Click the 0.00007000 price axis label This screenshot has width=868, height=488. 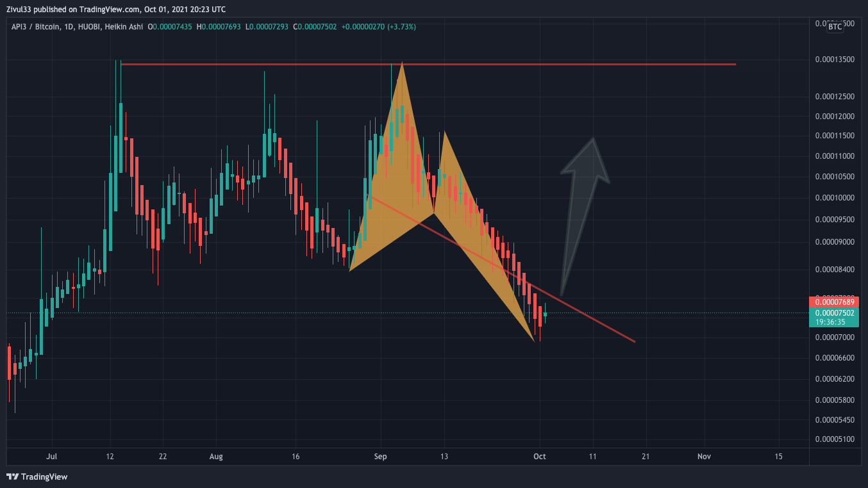pos(835,337)
